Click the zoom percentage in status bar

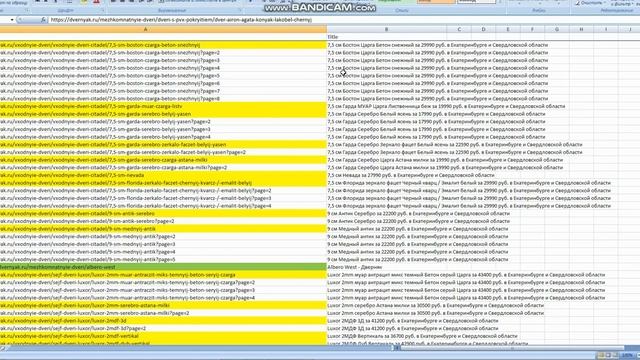click(x=628, y=356)
